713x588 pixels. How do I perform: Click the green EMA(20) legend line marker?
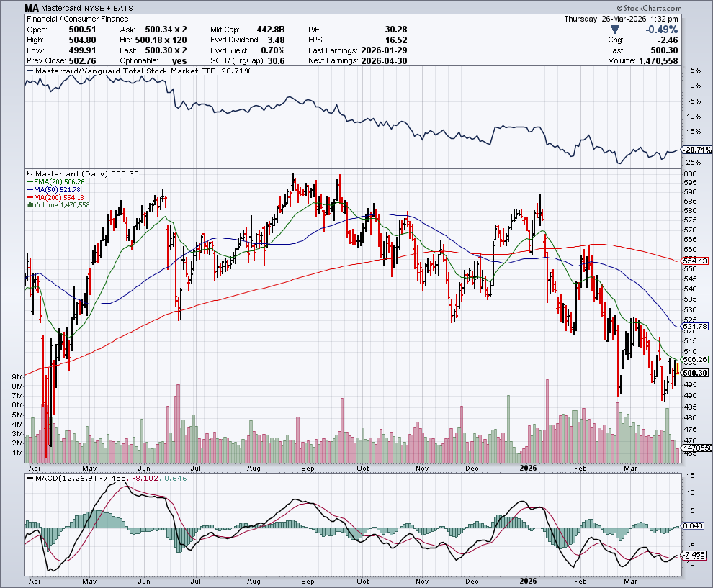pos(29,181)
